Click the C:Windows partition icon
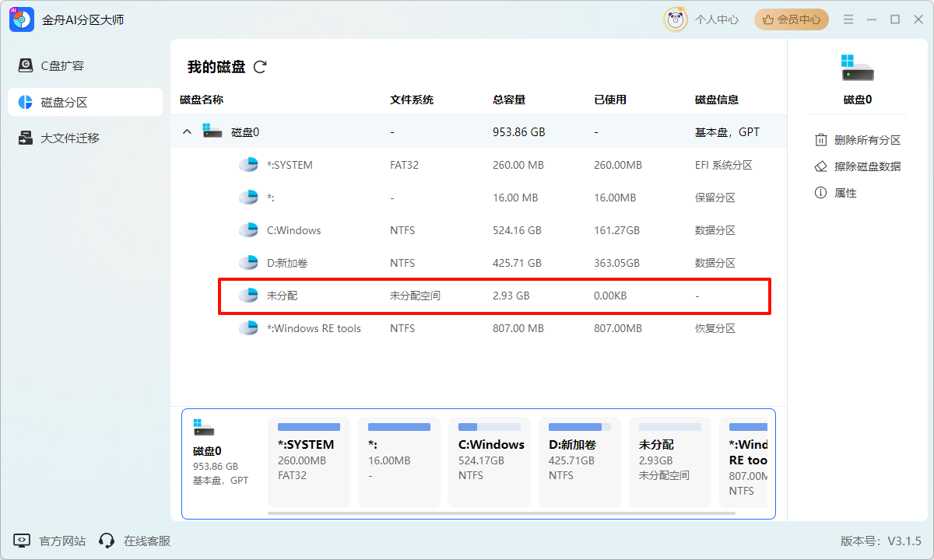 [248, 230]
